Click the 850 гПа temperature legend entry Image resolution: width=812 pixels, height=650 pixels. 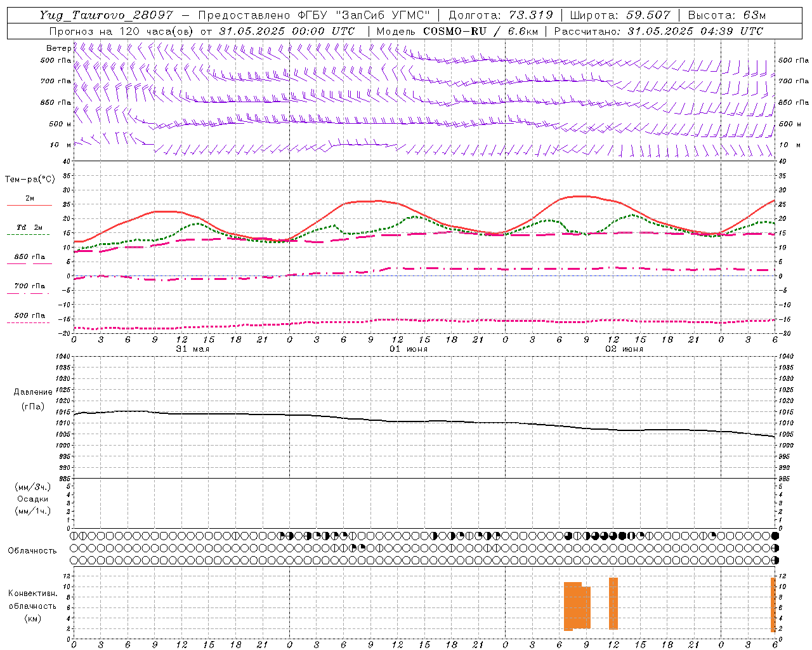pyautogui.click(x=29, y=257)
